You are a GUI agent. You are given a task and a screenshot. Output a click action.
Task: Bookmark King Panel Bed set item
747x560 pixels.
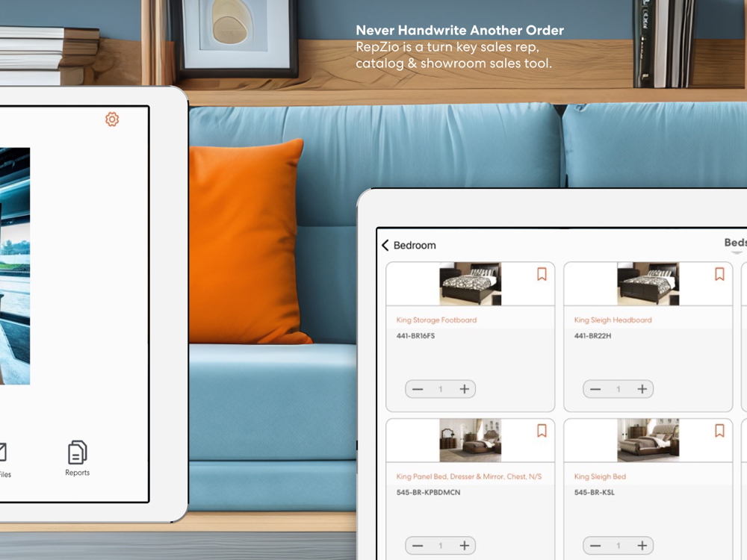[x=542, y=431]
